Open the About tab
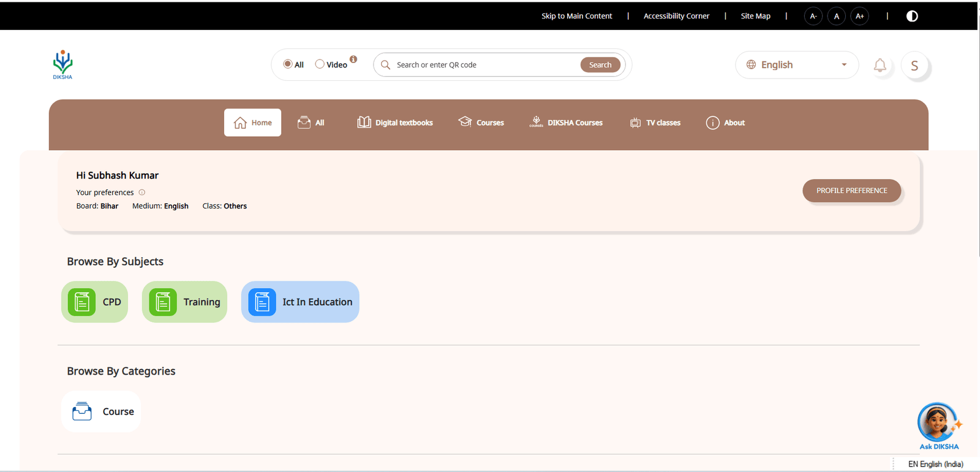The height and width of the screenshot is (472, 980). pyautogui.click(x=726, y=123)
